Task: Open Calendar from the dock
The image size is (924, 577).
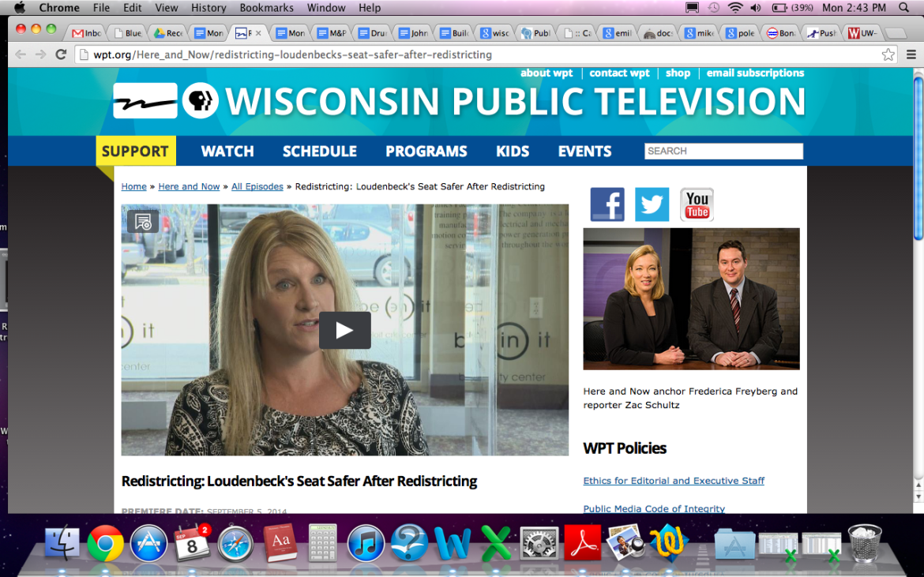Action: tap(193, 543)
